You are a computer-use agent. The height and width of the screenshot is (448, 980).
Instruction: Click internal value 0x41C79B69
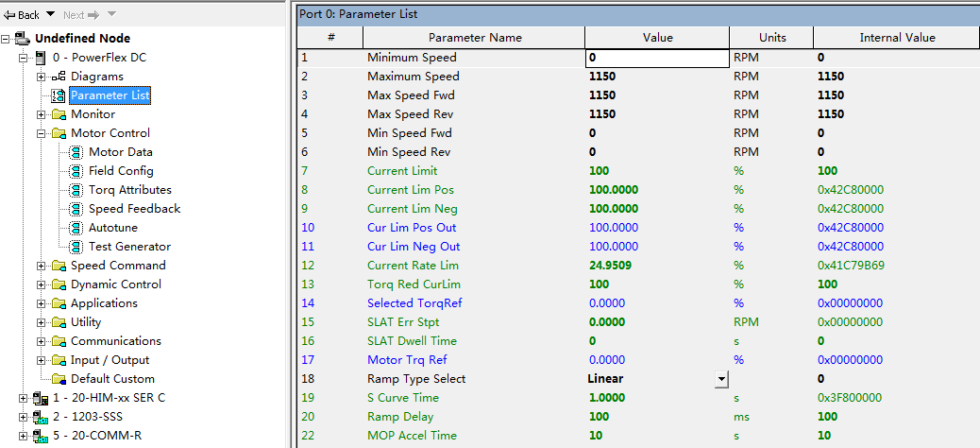pos(851,266)
